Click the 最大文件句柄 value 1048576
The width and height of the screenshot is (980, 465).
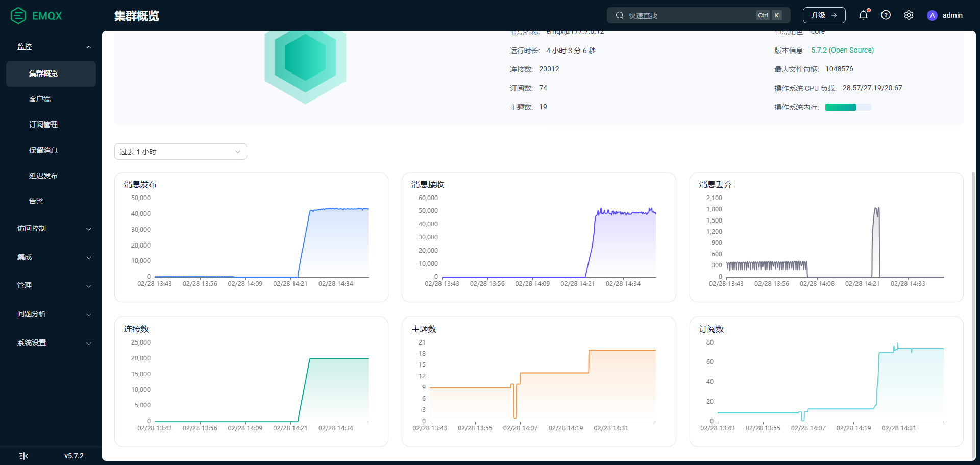click(839, 69)
